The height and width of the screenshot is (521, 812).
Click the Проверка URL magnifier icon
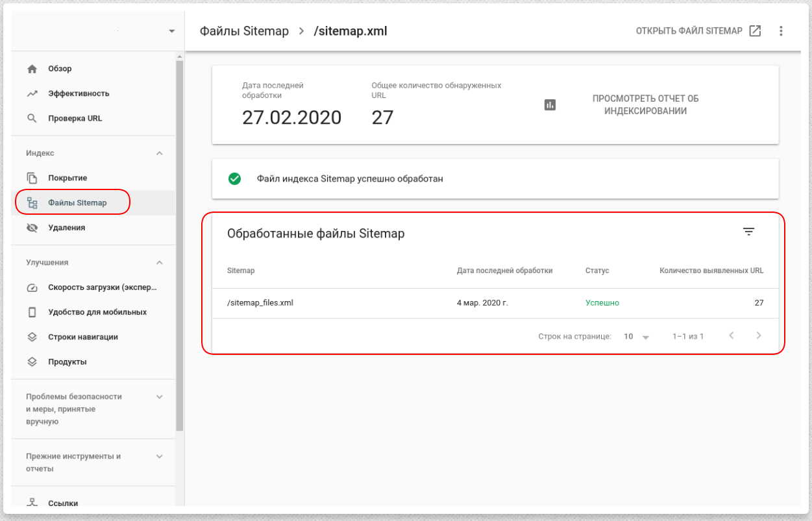pos(31,119)
